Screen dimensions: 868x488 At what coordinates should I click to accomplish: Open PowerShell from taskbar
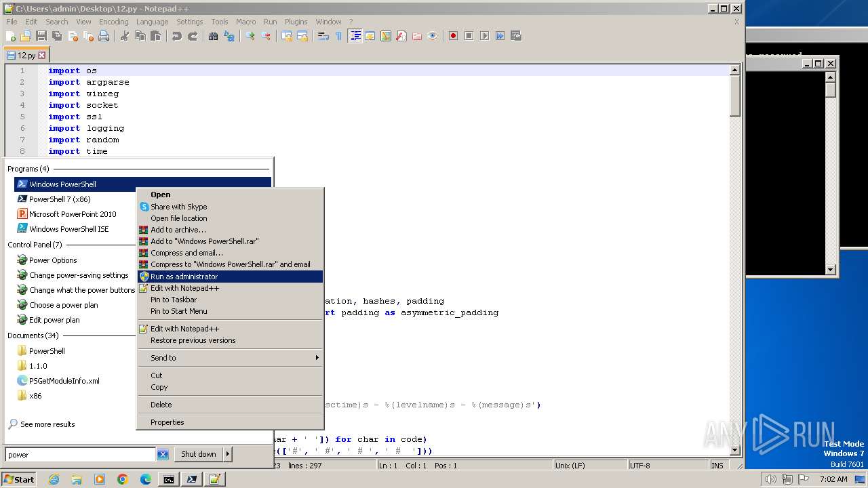pos(192,479)
